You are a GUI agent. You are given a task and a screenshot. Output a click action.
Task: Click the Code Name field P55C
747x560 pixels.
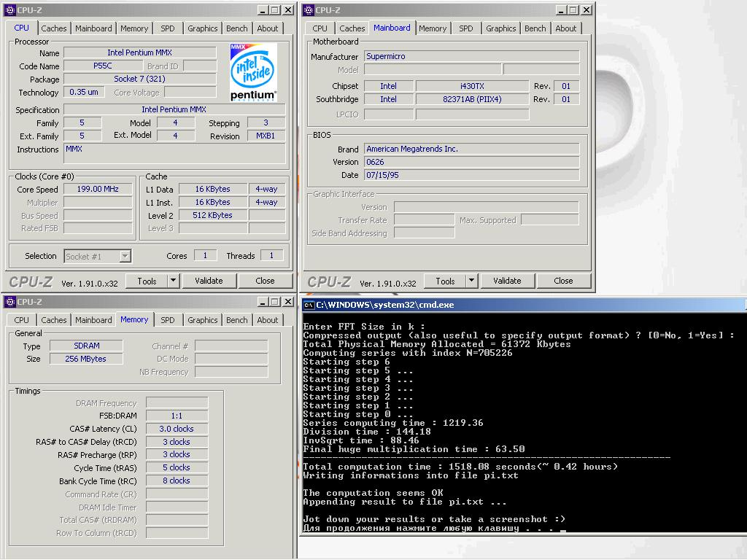[x=103, y=66]
